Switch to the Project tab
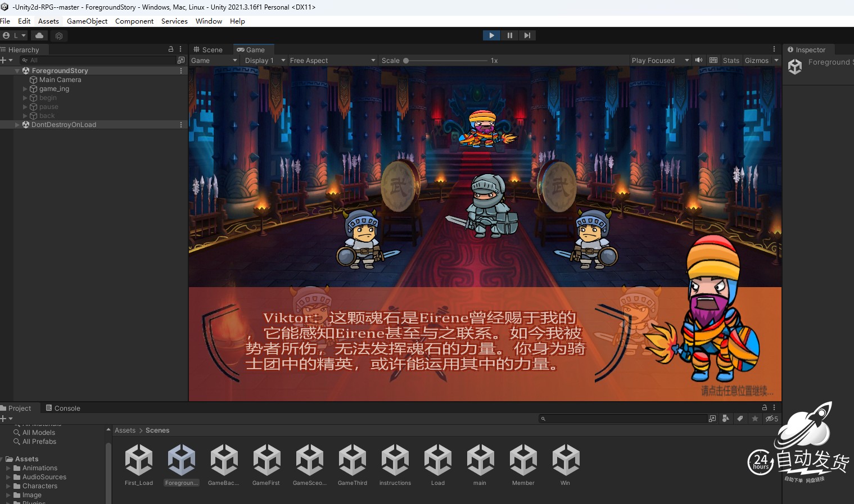Image resolution: width=854 pixels, height=504 pixels. [17, 408]
